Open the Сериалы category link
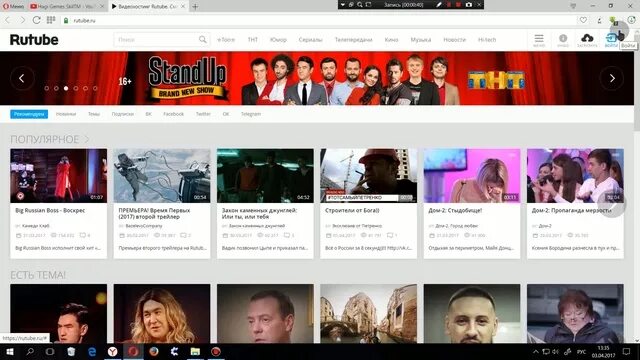The height and width of the screenshot is (360, 640). pos(311,40)
